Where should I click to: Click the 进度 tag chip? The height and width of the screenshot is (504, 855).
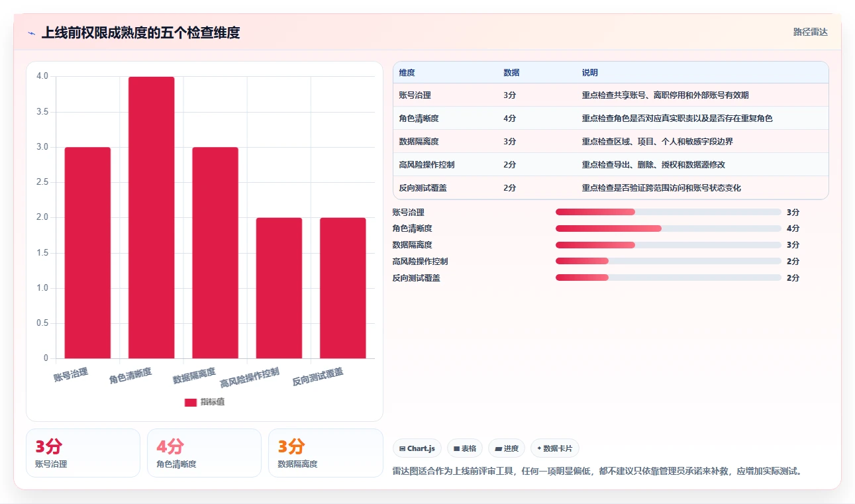(x=507, y=448)
